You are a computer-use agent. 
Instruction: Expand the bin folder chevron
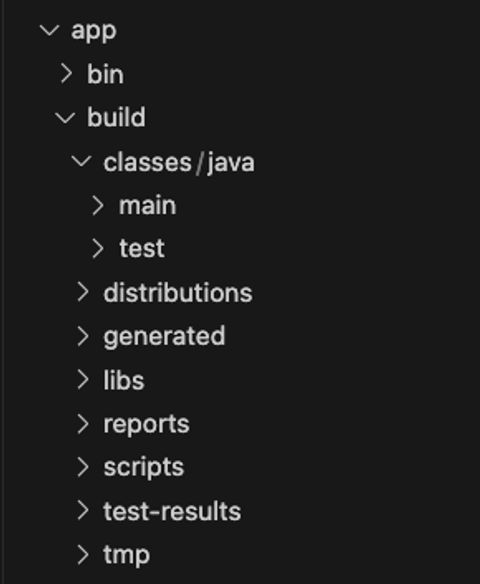pyautogui.click(x=67, y=73)
